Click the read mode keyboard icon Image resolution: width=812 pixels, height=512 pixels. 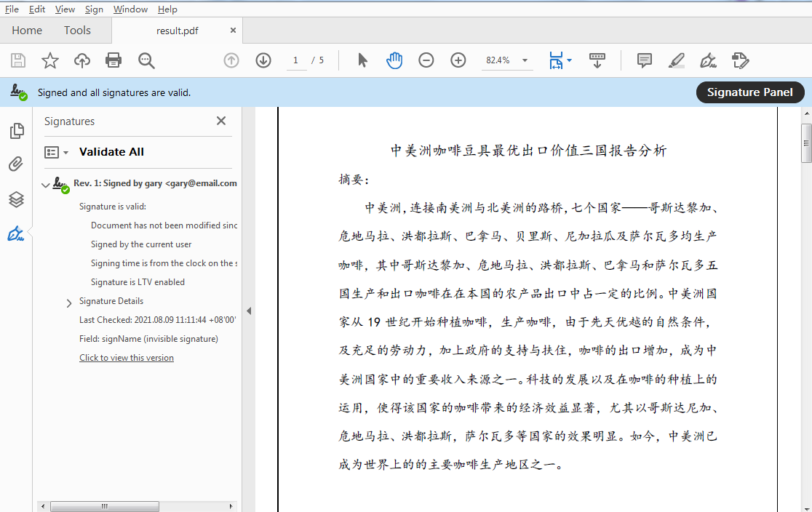pyautogui.click(x=597, y=60)
